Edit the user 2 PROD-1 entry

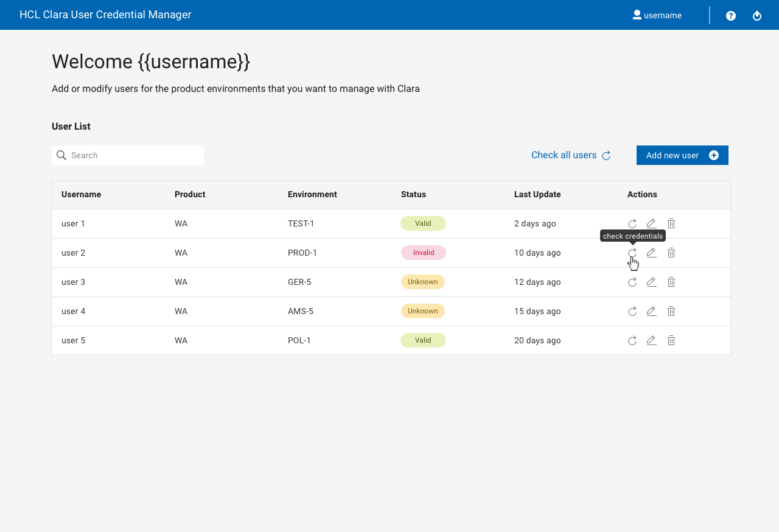tap(651, 253)
